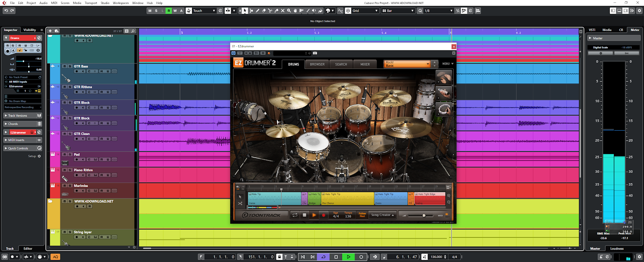644x262 pixels.
Task: Select the Mute X tool
Action: 283,10
